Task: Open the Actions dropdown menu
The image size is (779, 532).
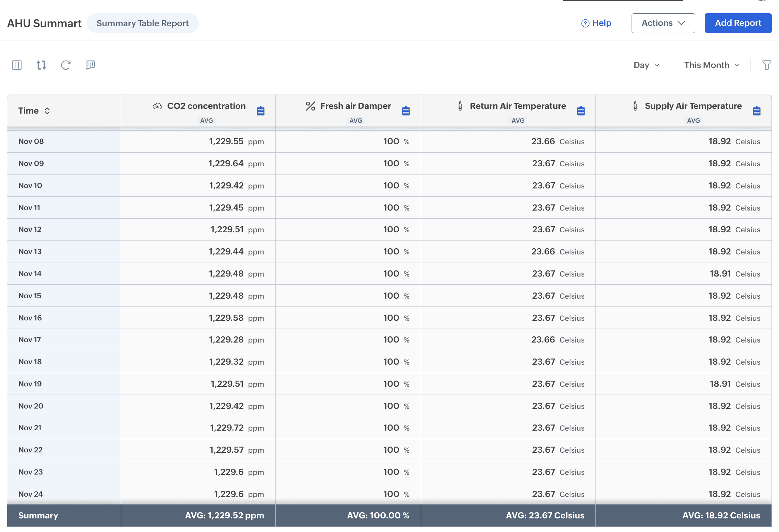Action: (x=663, y=23)
